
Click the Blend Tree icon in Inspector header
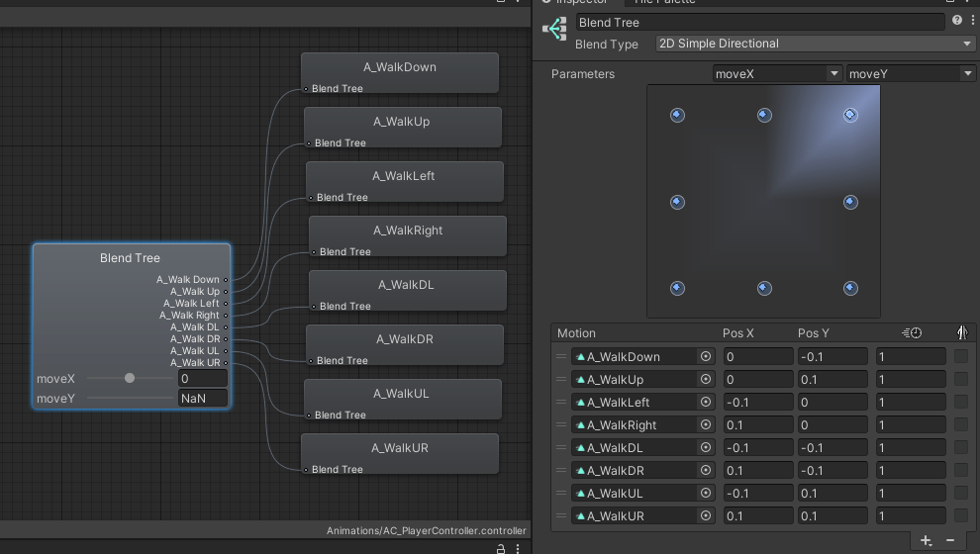[x=554, y=29]
